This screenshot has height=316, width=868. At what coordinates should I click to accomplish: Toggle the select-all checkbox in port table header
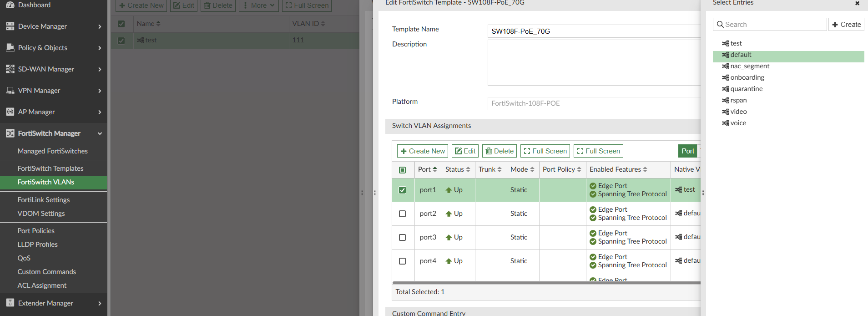pyautogui.click(x=402, y=170)
